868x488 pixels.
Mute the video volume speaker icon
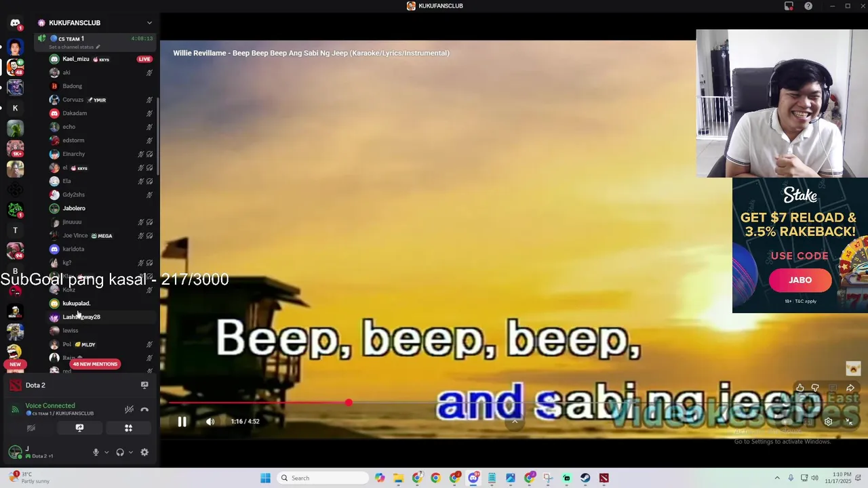coord(210,422)
